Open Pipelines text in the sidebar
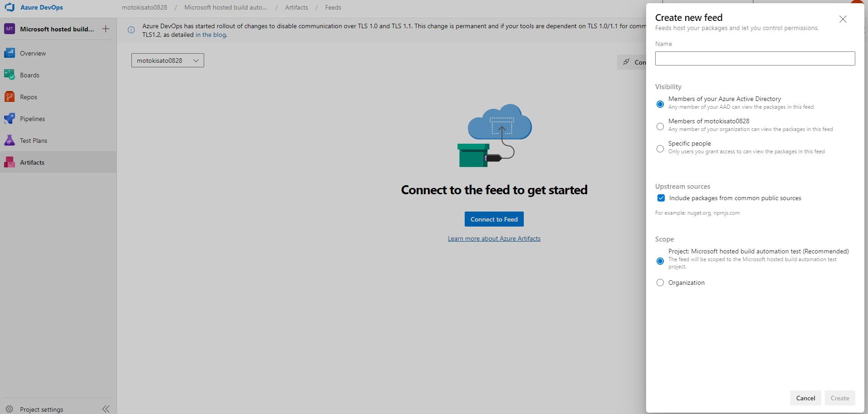This screenshot has height=414, width=868. [x=32, y=119]
